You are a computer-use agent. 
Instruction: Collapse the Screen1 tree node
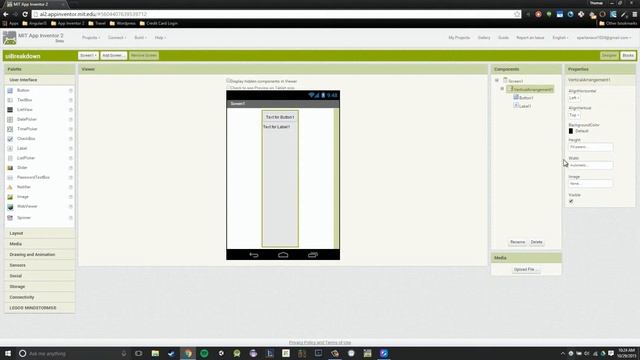(x=497, y=80)
